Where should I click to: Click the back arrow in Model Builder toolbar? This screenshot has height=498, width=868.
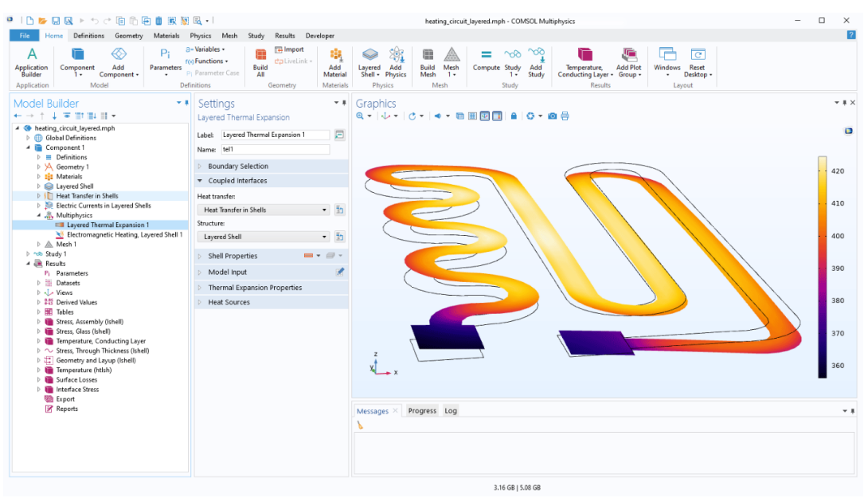[18, 116]
